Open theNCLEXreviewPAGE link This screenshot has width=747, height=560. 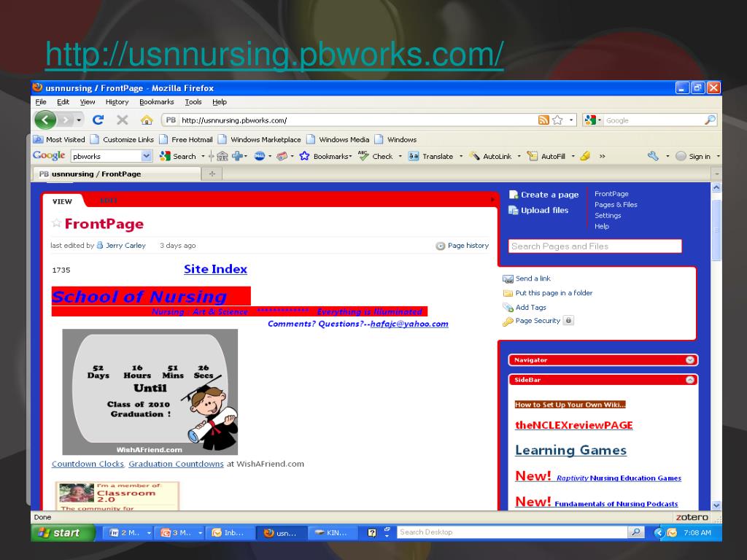(x=573, y=425)
